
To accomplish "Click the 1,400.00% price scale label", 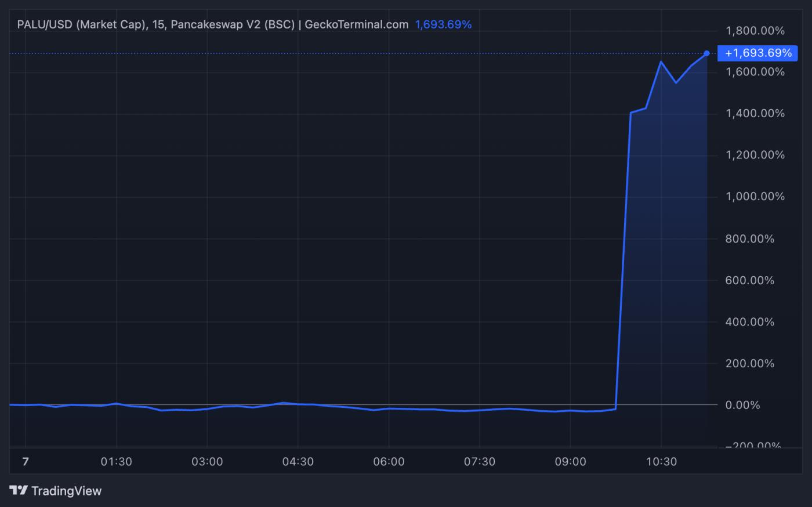I will coord(755,114).
